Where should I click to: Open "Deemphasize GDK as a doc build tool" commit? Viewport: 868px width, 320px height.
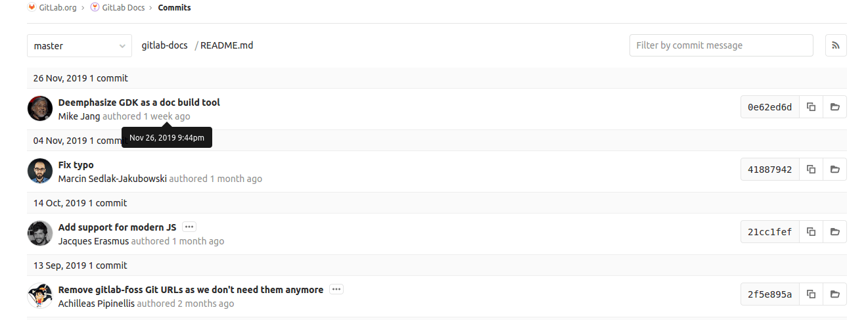pyautogui.click(x=139, y=103)
